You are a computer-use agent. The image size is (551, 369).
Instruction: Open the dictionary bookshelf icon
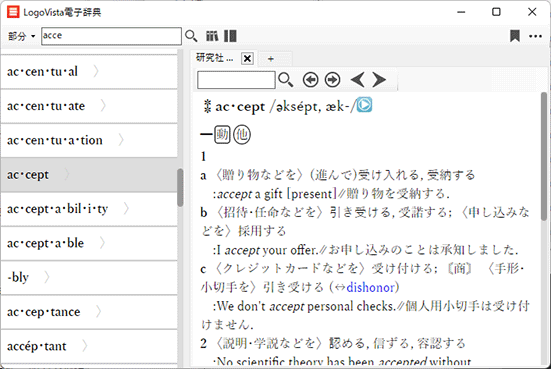click(x=212, y=36)
